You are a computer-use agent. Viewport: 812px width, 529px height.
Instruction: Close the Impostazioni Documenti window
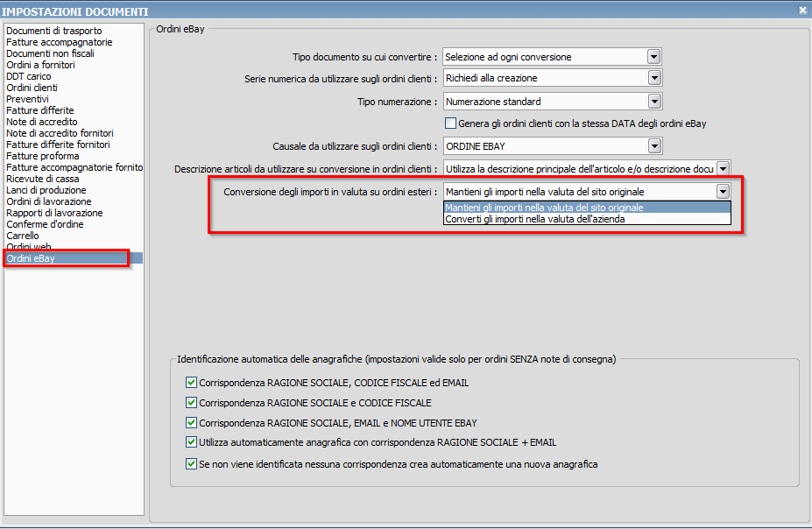click(x=802, y=10)
